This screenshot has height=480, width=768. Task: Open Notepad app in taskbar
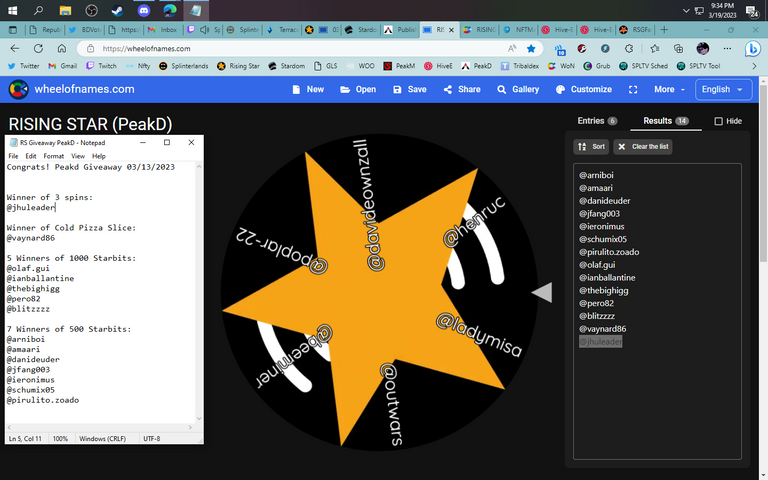click(196, 10)
